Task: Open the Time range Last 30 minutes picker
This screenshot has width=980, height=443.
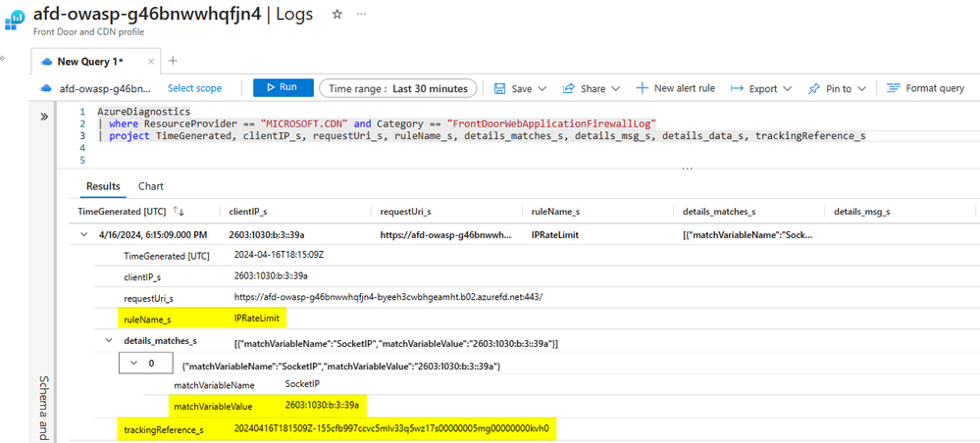Action: click(x=398, y=88)
